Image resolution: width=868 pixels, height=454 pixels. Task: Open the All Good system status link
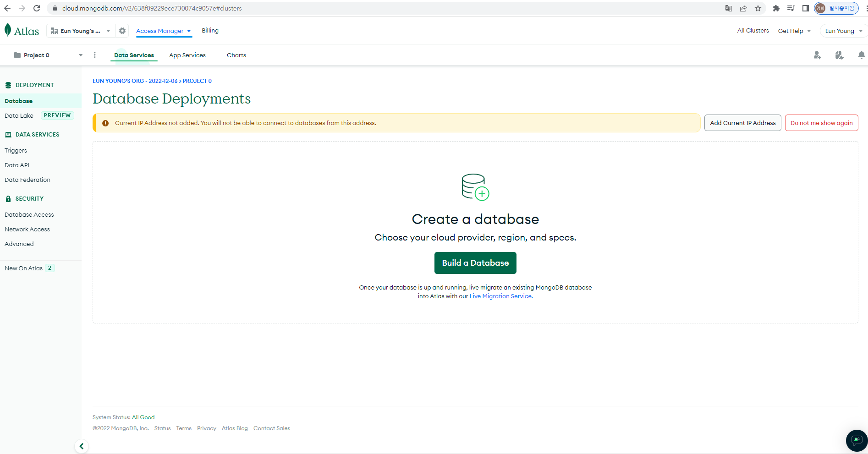(x=143, y=417)
